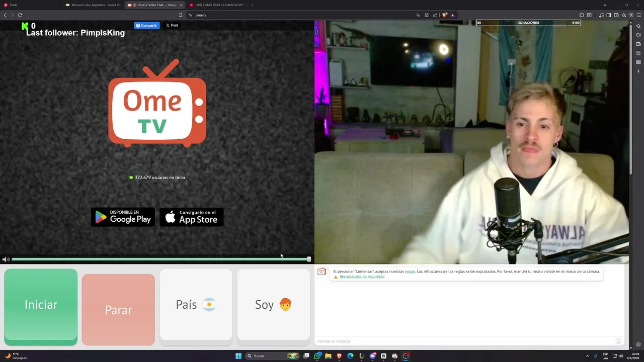Click the 372.679 usuarios en línea text
This screenshot has height=362, width=644.
[x=159, y=177]
